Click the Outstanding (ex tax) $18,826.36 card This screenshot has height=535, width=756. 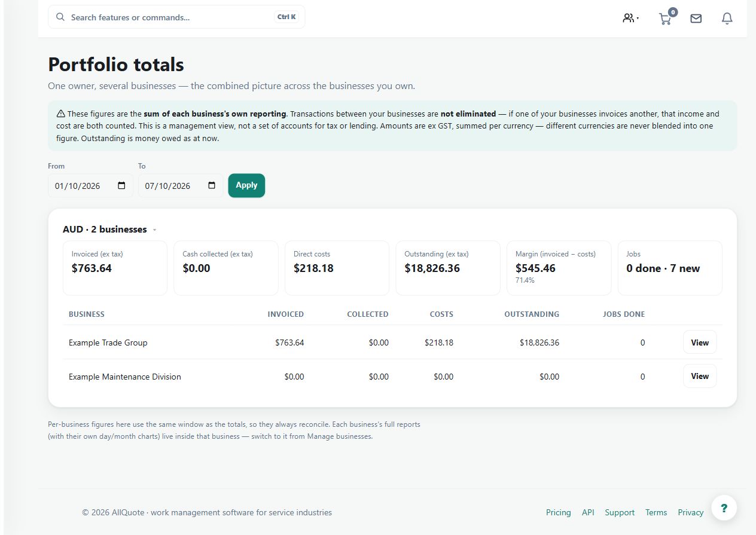(448, 268)
